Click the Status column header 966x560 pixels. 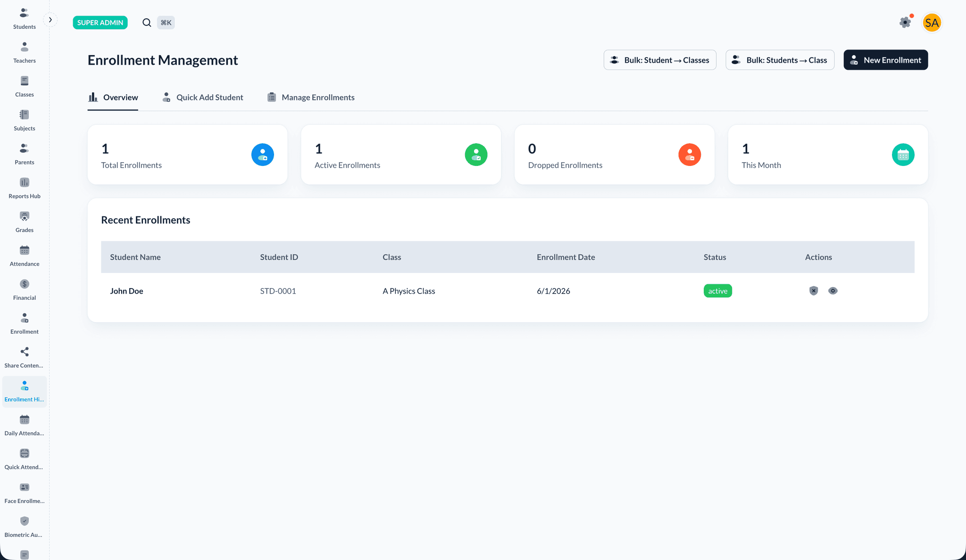point(715,257)
